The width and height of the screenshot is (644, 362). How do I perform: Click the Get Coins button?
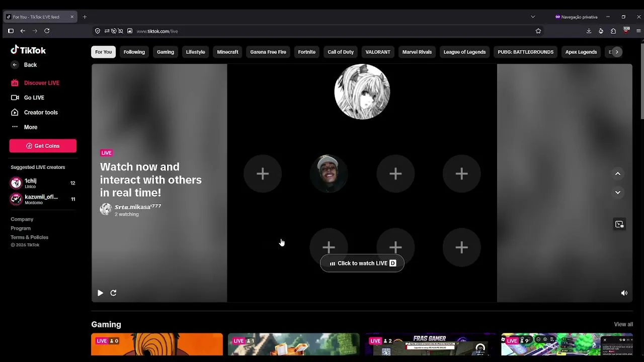pyautogui.click(x=43, y=146)
